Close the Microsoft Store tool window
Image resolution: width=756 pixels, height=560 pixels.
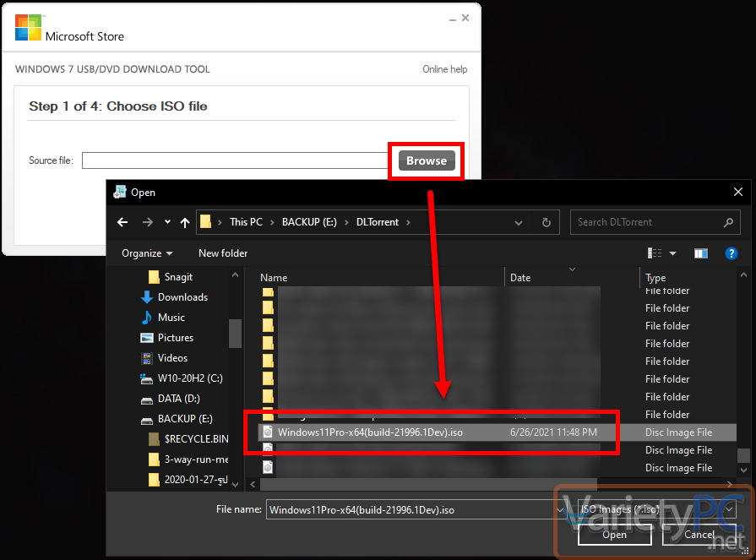pyautogui.click(x=465, y=18)
